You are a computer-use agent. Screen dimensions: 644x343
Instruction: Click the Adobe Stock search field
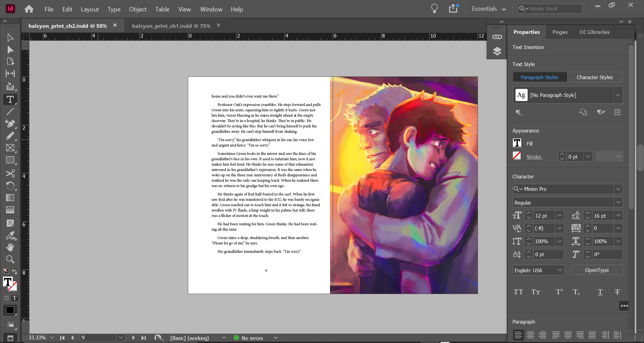tap(550, 9)
